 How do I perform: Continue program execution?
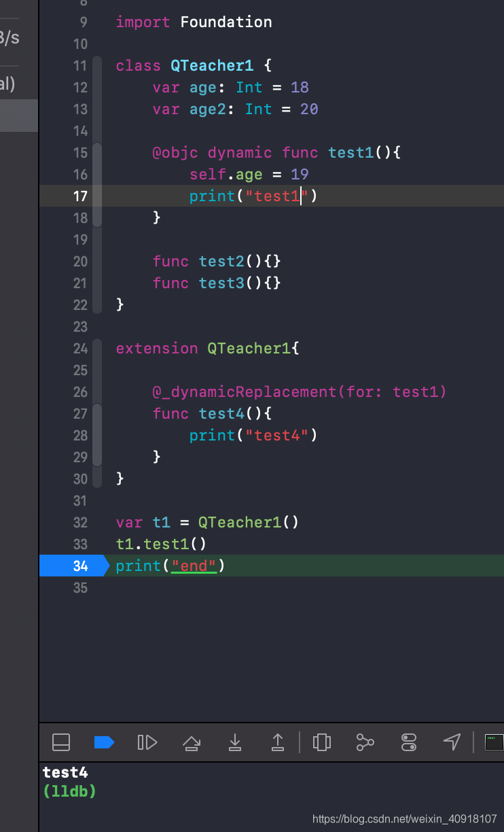(147, 742)
